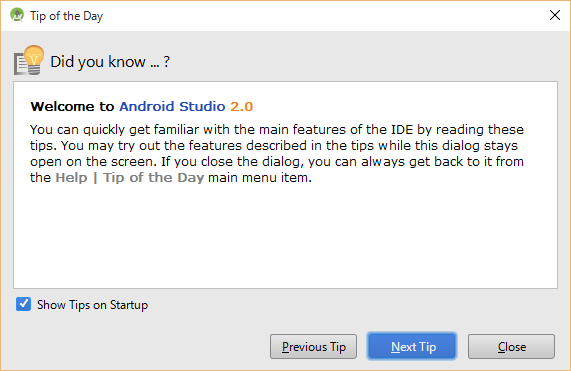Click the Android Studio logo in title bar

(x=17, y=15)
